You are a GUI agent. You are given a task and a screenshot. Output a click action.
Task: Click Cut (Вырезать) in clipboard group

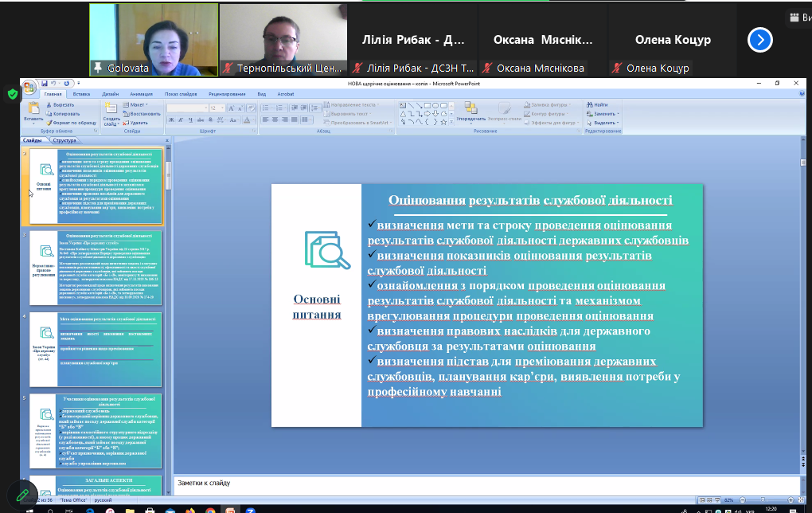click(x=60, y=104)
